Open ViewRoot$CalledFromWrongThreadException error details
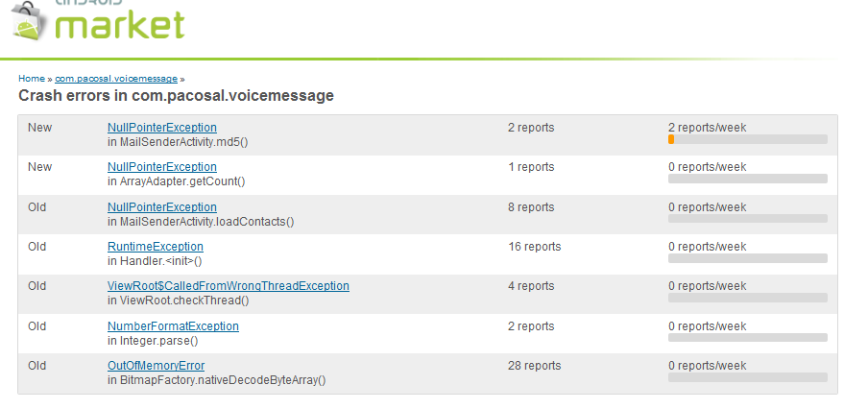 228,286
